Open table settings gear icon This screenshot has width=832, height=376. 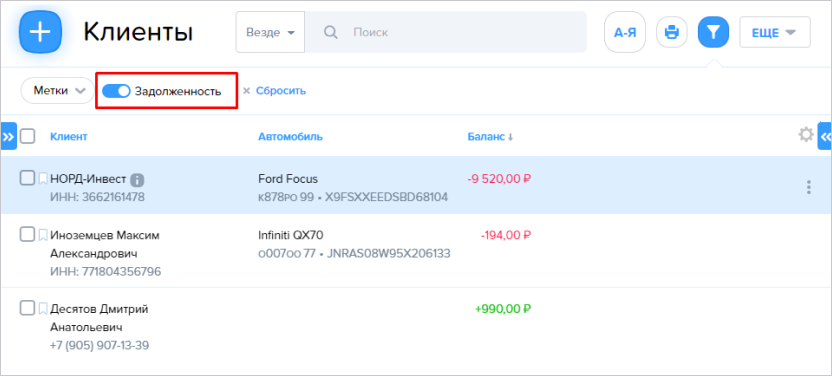click(x=806, y=135)
